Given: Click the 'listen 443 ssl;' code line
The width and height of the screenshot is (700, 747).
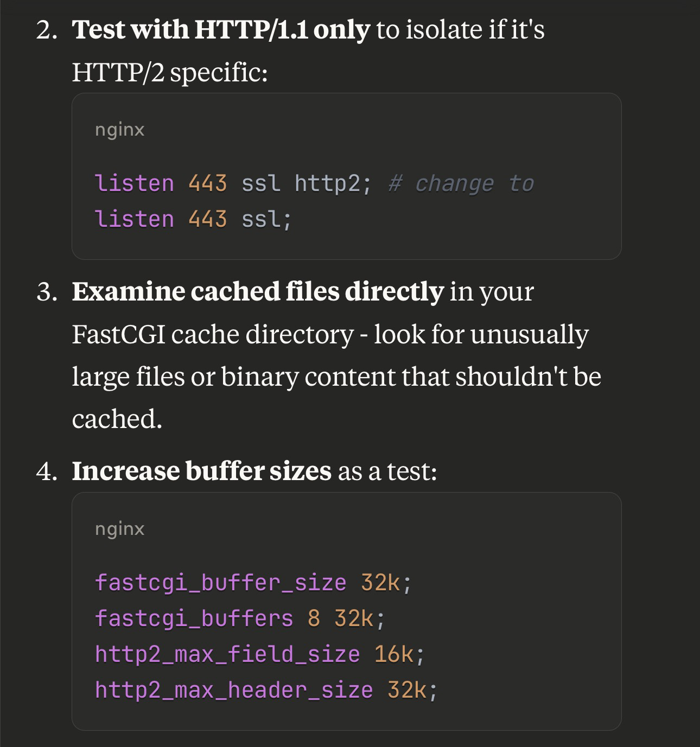Looking at the screenshot, I should click(193, 219).
